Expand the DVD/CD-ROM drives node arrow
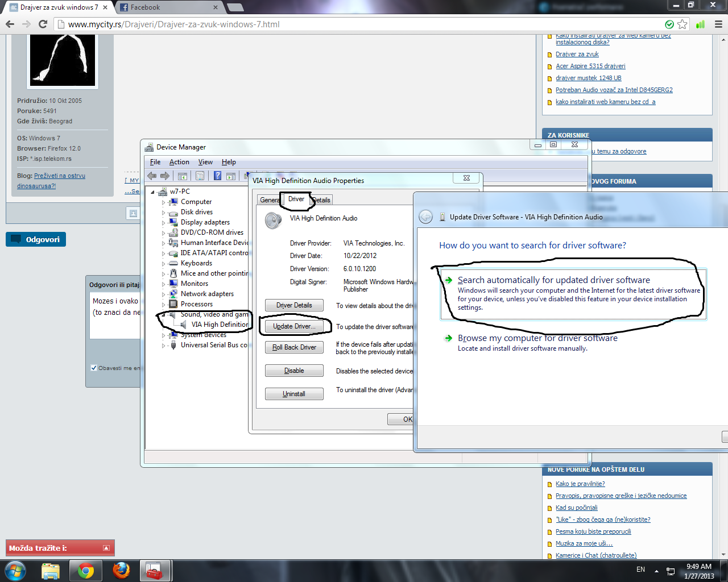 [x=163, y=233]
